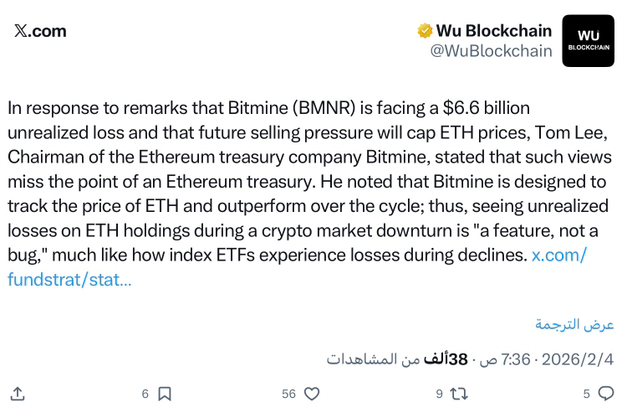This screenshot has height=418, width=622.
Task: Open the @WuBlockchain handle link
Action: (x=491, y=51)
